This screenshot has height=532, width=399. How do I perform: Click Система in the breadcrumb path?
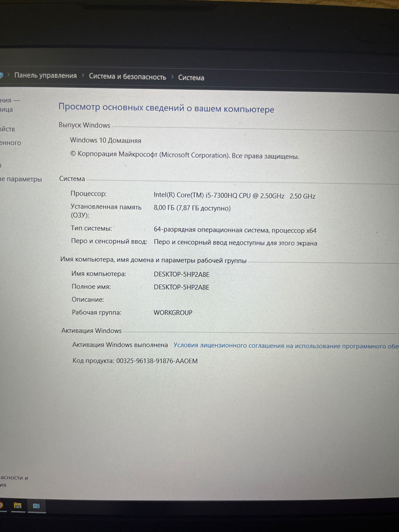click(191, 77)
